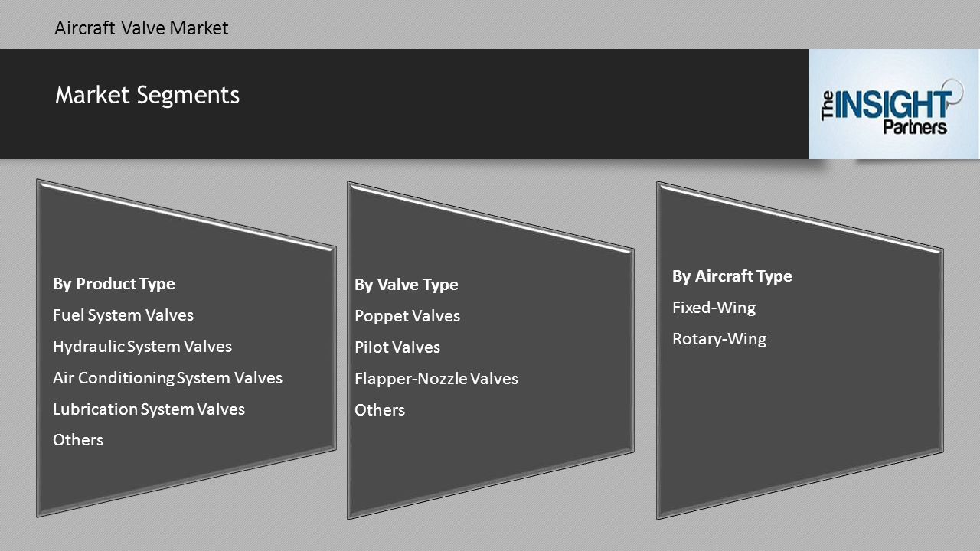Select Others under Valve Type

pos(379,410)
